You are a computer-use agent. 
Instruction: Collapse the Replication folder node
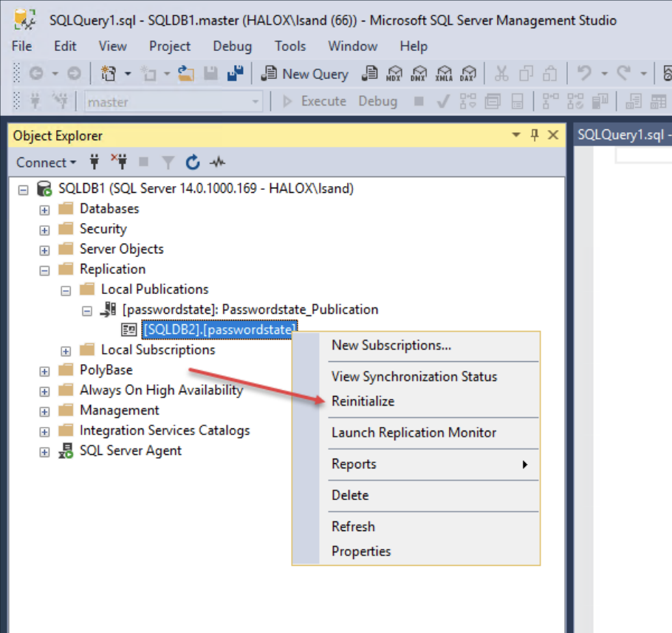(44, 270)
